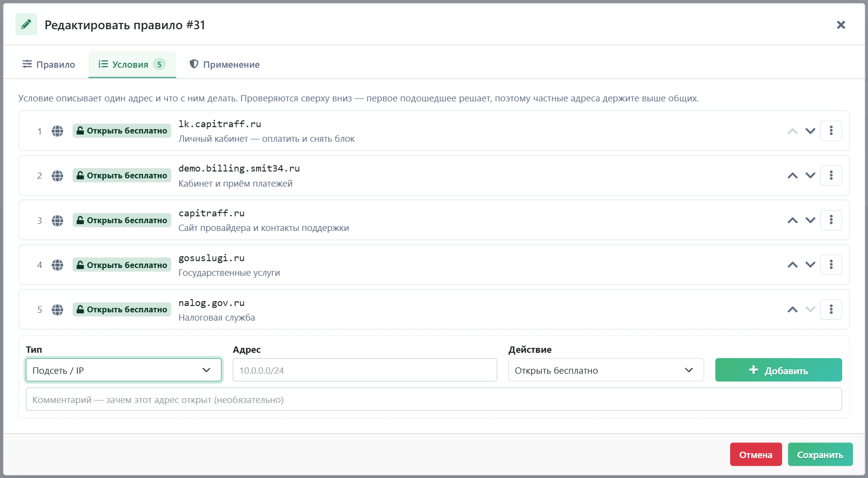Close the rule editing dialog
Viewport: 868px width, 478px height.
tap(841, 25)
